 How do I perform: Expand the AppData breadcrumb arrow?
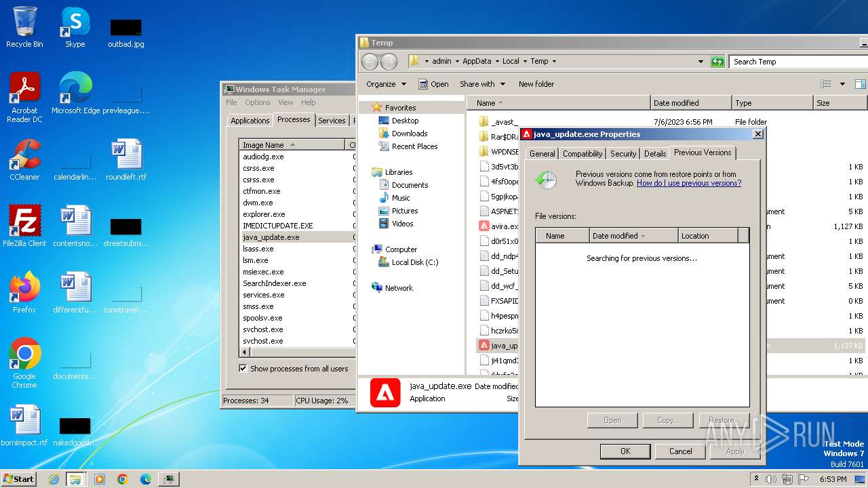click(x=496, y=61)
